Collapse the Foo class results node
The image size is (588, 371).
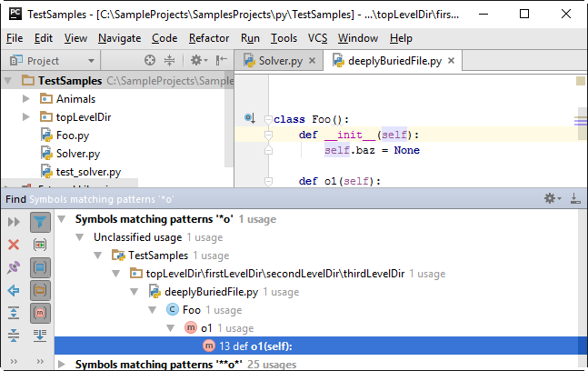click(153, 310)
